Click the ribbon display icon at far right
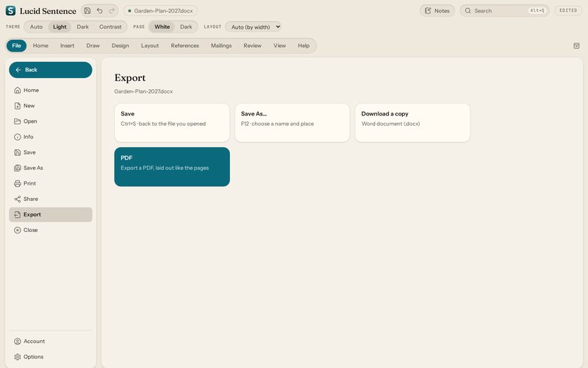 pyautogui.click(x=576, y=46)
